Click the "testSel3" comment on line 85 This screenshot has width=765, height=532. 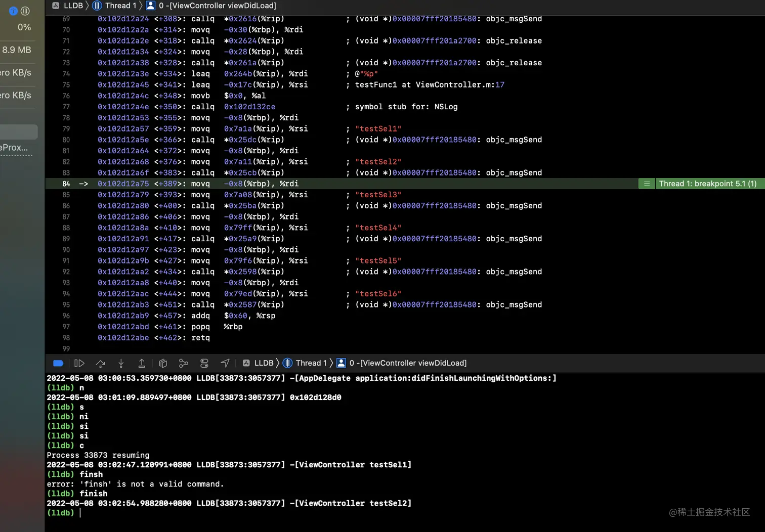tap(378, 195)
